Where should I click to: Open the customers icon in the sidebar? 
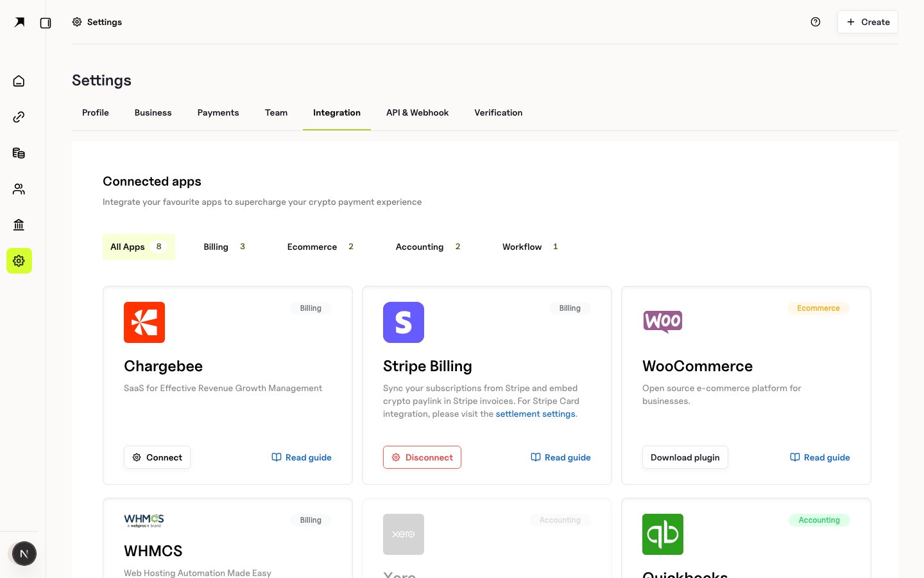[19, 189]
